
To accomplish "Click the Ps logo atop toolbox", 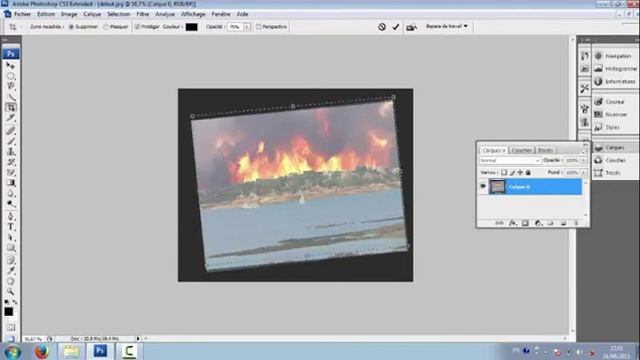I will pos(11,53).
